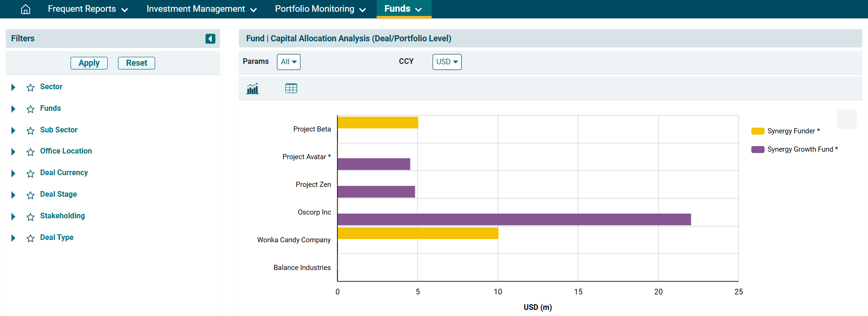
Task: Expand the Funds filter section
Action: coord(13,109)
